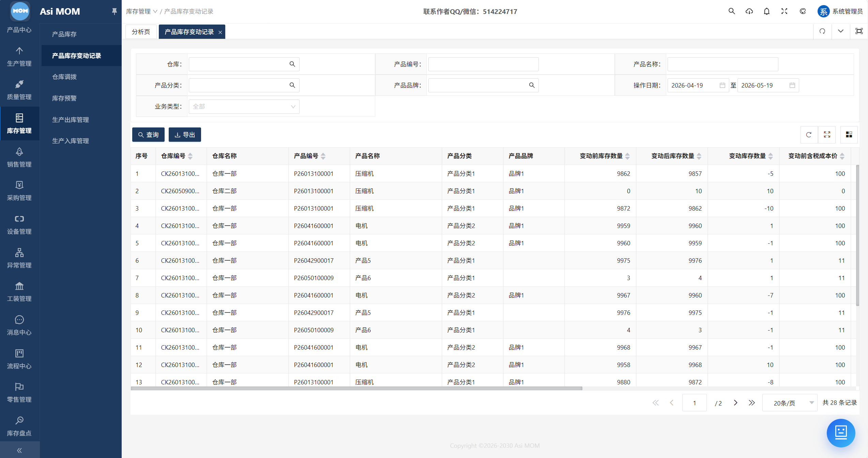Open the 零售管理 sidebar module
The width and height of the screenshot is (868, 458).
pyautogui.click(x=19, y=392)
